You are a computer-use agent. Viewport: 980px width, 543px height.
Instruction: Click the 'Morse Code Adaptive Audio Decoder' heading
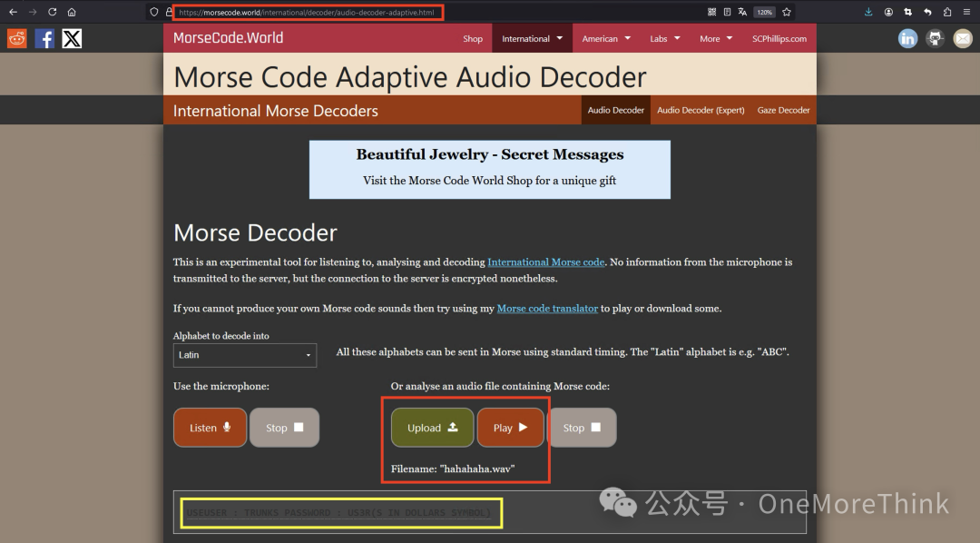pyautogui.click(x=410, y=77)
